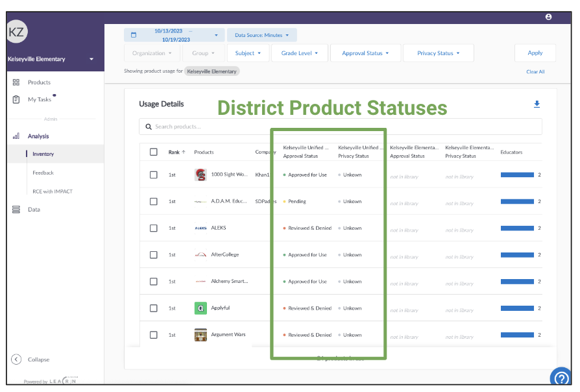Click the Pending status for A.D.A.M. Education
Viewport: 580px width, 392px height.
coord(297,201)
